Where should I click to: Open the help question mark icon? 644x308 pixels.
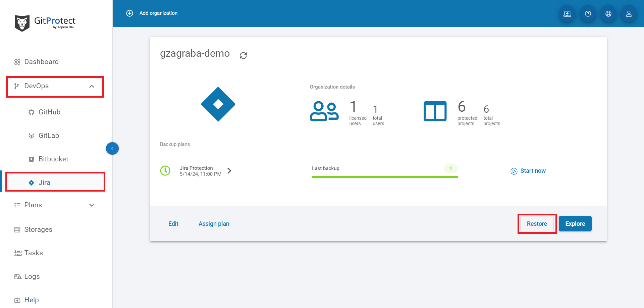click(588, 14)
